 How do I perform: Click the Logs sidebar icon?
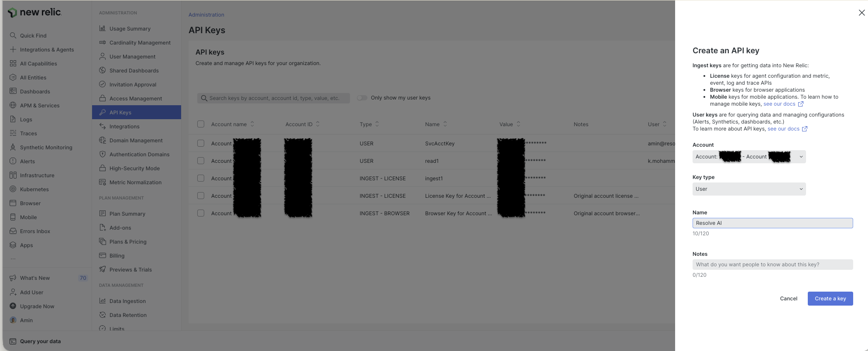coord(13,119)
